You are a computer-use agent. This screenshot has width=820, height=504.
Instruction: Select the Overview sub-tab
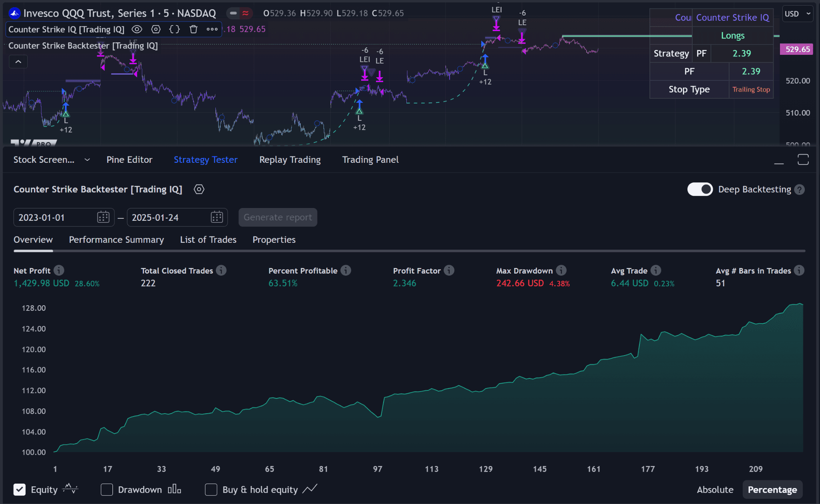click(x=33, y=240)
